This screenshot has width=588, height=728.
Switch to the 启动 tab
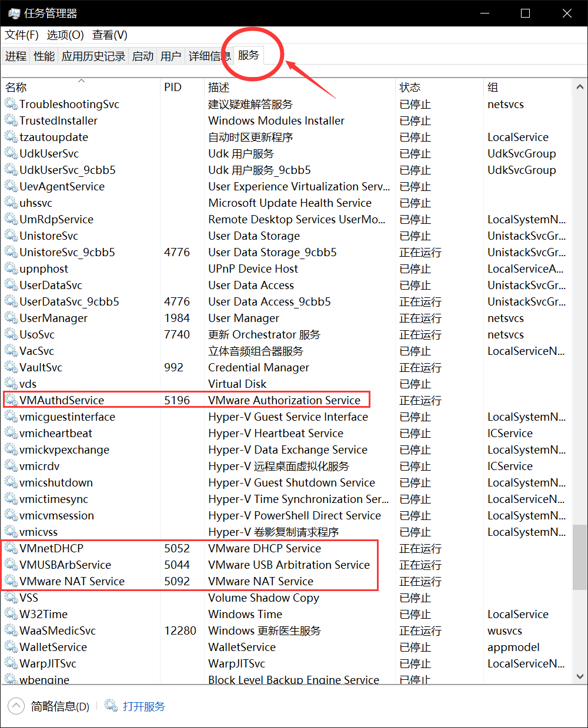pos(143,56)
